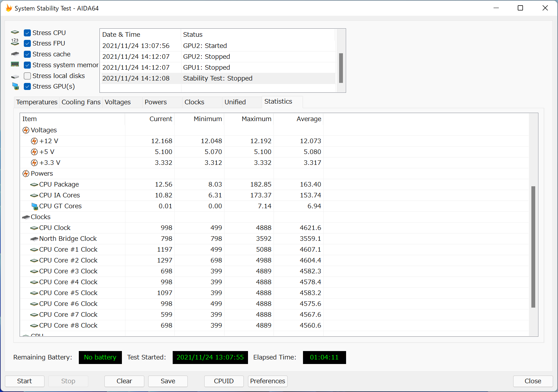This screenshot has width=558, height=392.
Task: Click the CPU Core #4 Clock icon
Action: click(34, 282)
